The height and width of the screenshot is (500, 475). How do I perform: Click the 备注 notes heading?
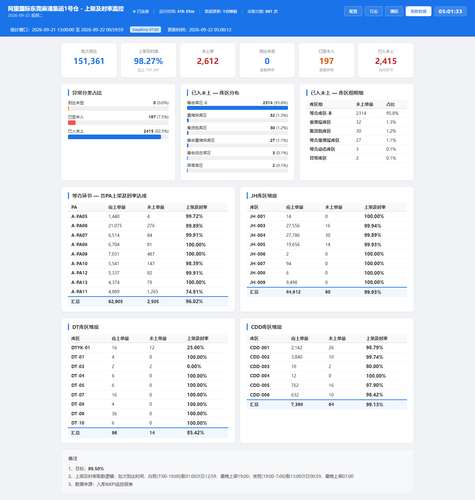[x=73, y=459]
